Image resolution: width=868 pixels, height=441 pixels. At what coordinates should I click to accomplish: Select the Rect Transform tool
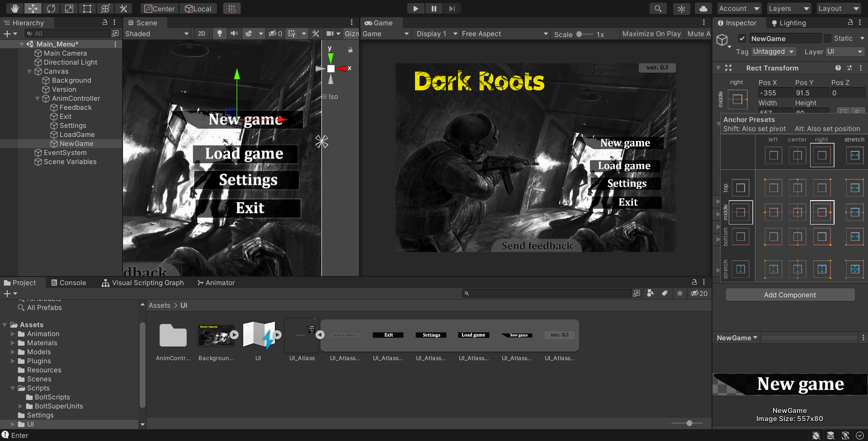(87, 8)
